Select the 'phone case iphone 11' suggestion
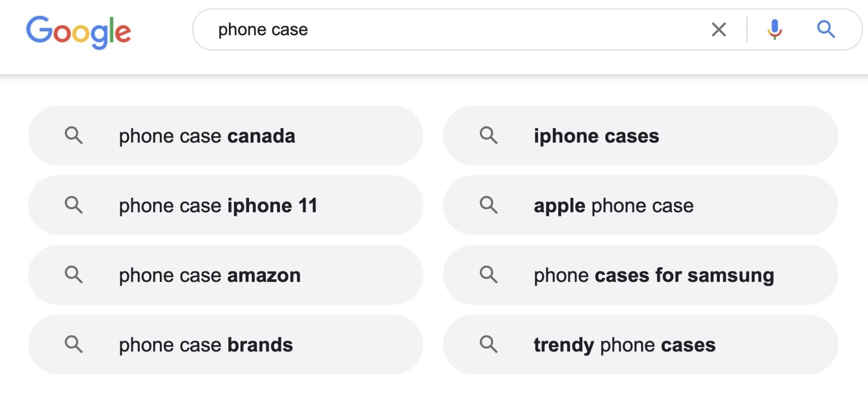Screen dimensions: 868x393 coord(226,206)
